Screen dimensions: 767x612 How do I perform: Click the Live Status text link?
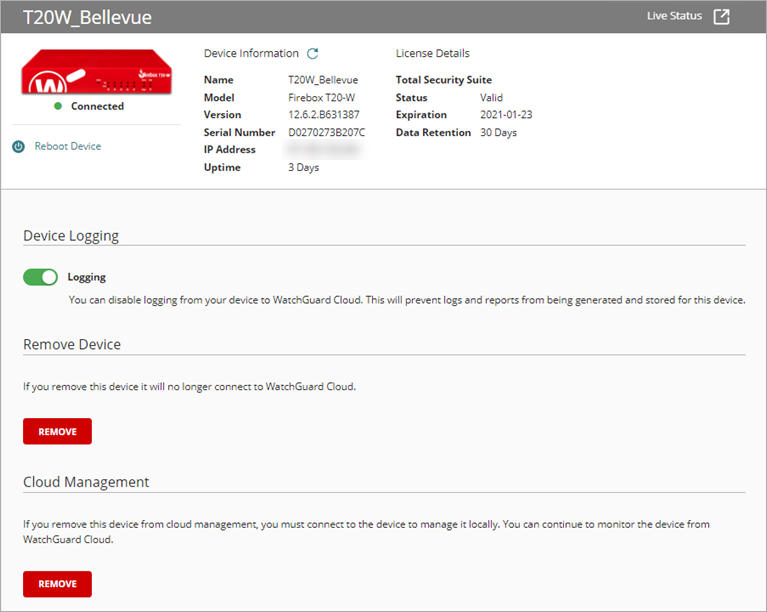[x=674, y=16]
